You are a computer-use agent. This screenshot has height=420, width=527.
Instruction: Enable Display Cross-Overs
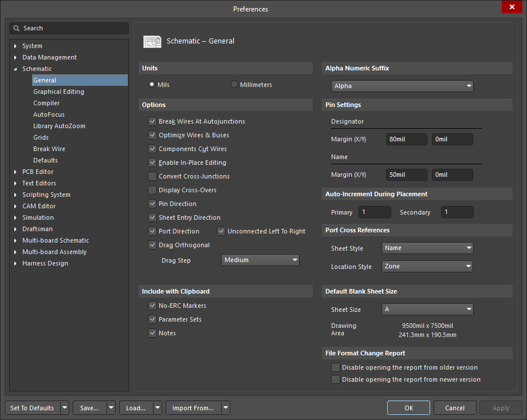(152, 190)
